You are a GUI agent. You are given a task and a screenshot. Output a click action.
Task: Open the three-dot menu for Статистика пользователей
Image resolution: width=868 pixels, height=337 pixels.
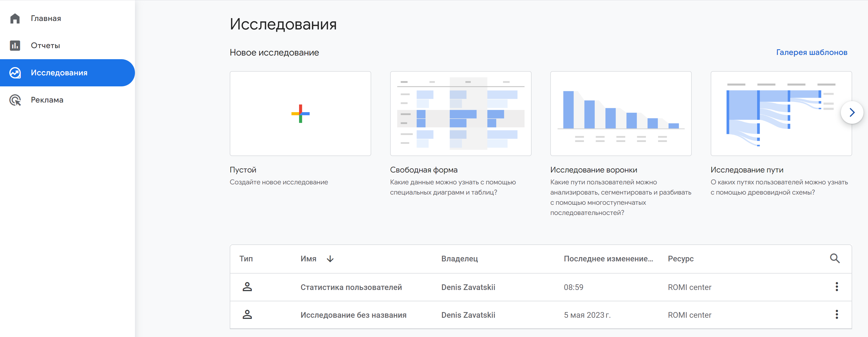pos(836,287)
